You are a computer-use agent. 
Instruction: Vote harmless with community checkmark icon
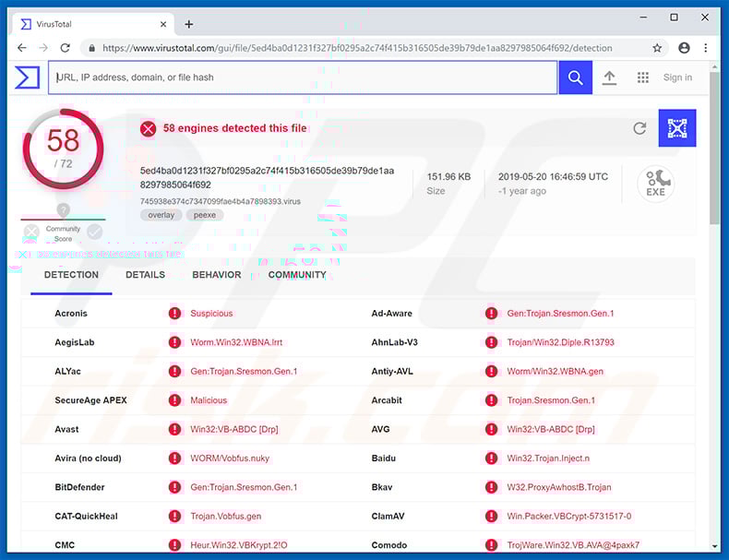click(95, 232)
